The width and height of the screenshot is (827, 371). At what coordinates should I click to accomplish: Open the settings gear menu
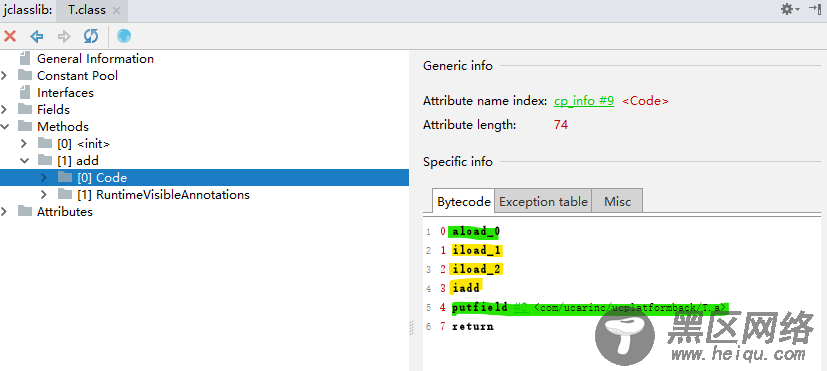point(790,9)
